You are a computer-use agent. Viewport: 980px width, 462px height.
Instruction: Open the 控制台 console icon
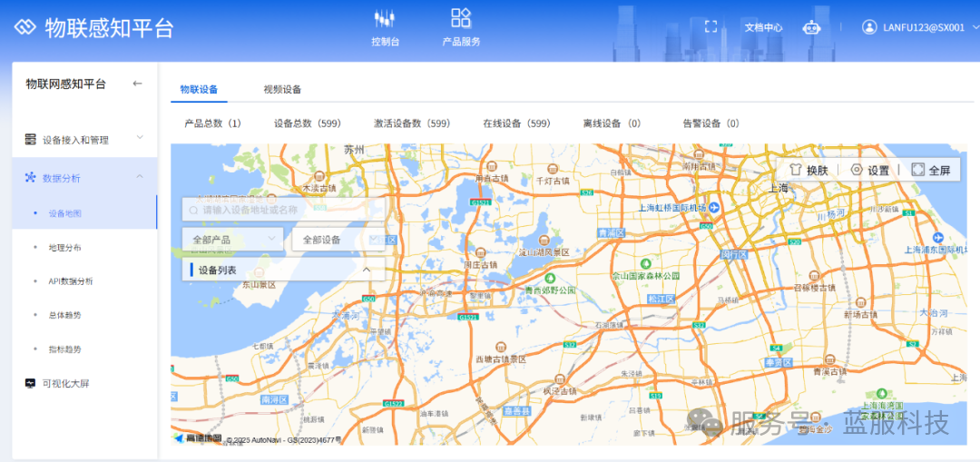coord(385,19)
